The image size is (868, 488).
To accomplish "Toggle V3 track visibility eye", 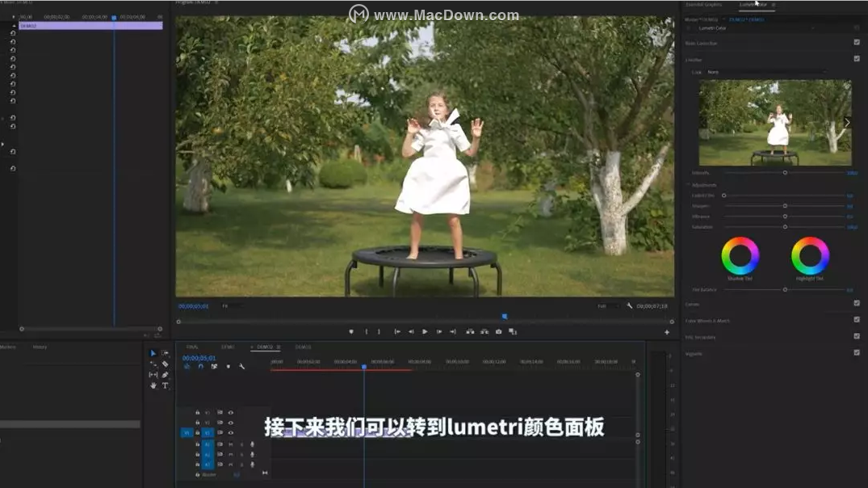I will 231,413.
